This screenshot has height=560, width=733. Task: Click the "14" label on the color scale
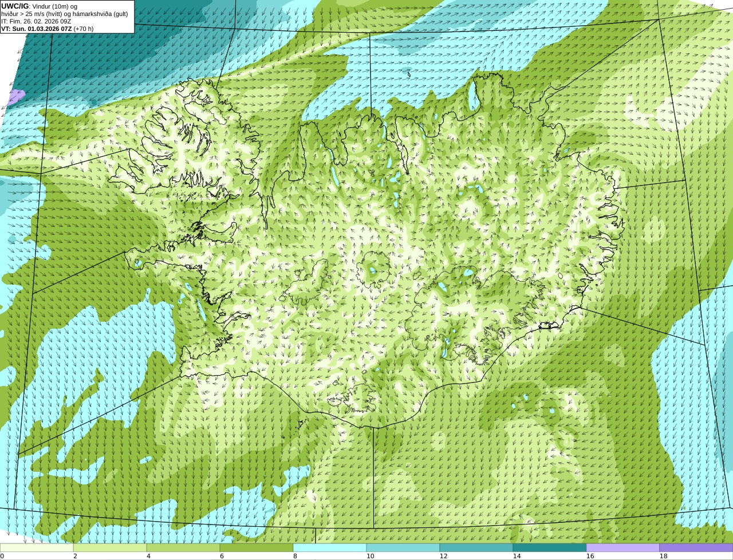[517, 556]
